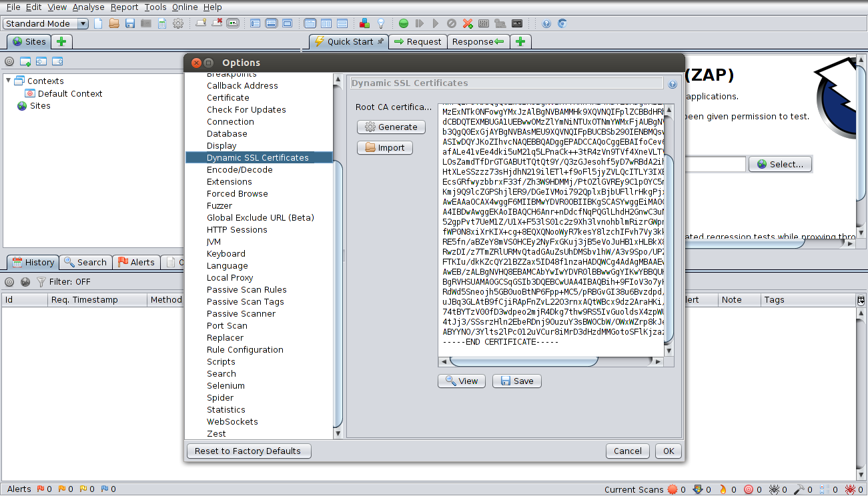Click the horizontal scrollbar under certificate text
The width and height of the screenshot is (868, 496).
(524, 362)
